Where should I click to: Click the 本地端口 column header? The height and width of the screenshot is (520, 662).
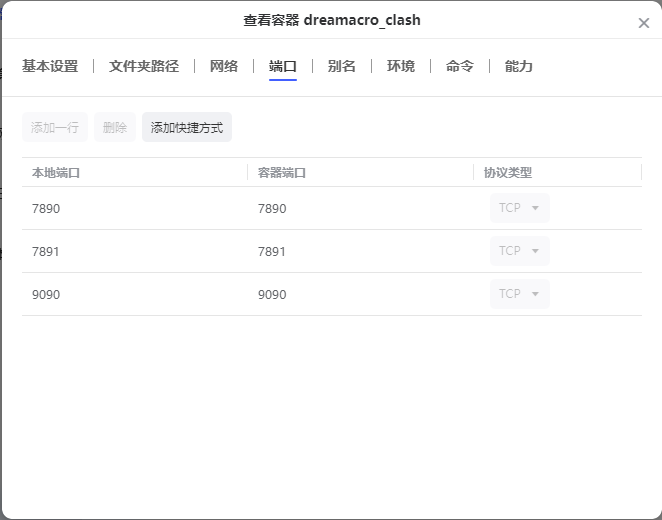pos(56,173)
